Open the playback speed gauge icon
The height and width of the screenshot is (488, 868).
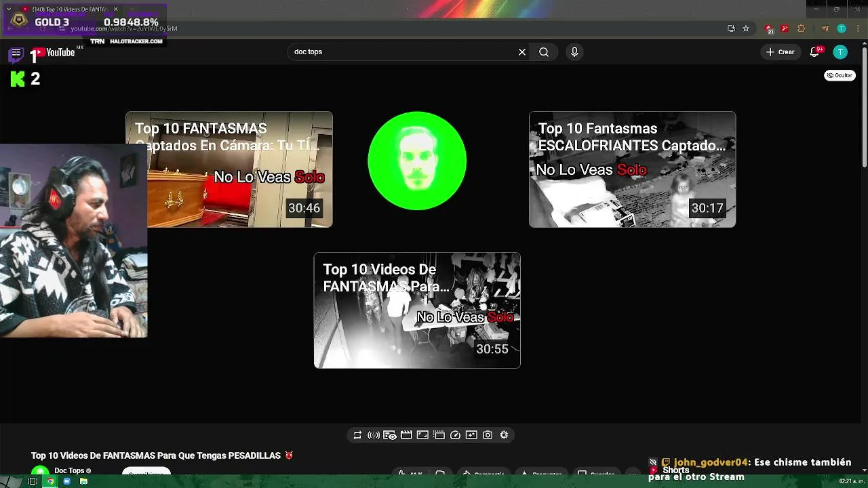(x=455, y=435)
